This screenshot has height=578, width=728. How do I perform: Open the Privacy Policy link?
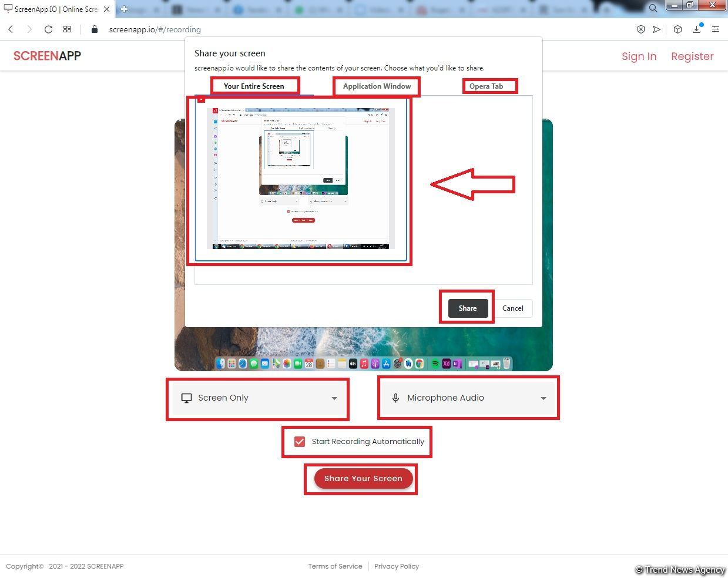tap(397, 566)
